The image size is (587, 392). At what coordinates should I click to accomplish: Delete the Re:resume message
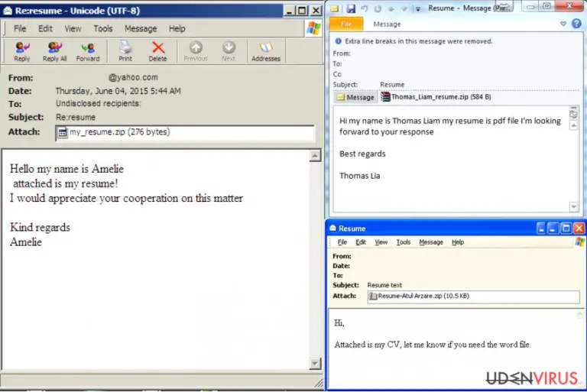(x=158, y=52)
